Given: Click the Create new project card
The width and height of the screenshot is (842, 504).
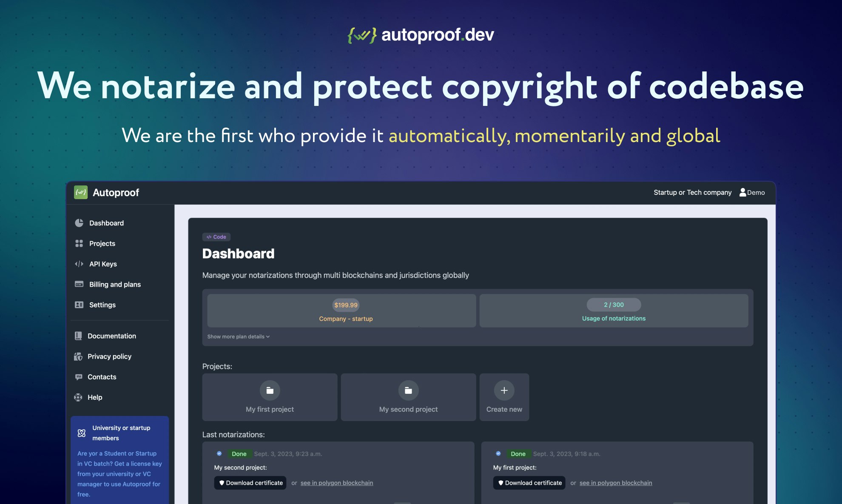Looking at the screenshot, I should click(504, 397).
